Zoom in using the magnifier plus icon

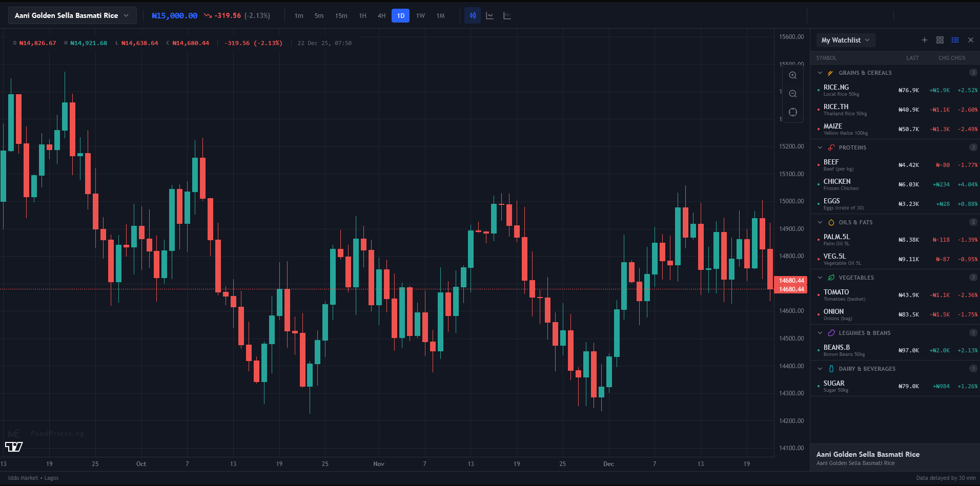point(792,75)
